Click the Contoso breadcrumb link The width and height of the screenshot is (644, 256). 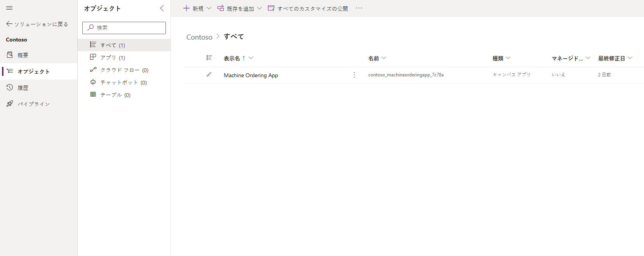pyautogui.click(x=199, y=37)
